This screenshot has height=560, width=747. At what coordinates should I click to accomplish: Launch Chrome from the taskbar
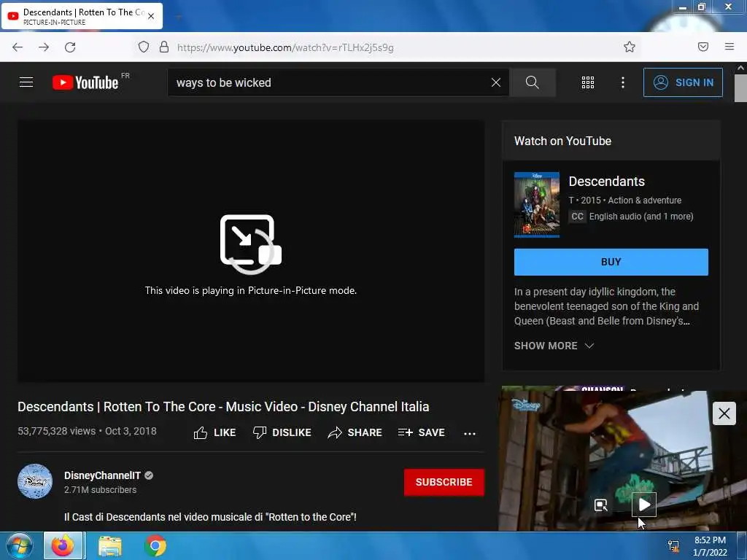click(155, 545)
